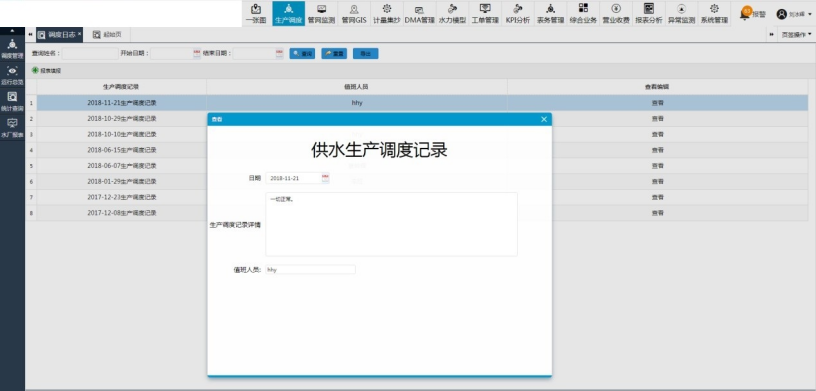Open 统计查询 in the left sidebar
Viewport: 816px width, 391px height.
(x=12, y=101)
